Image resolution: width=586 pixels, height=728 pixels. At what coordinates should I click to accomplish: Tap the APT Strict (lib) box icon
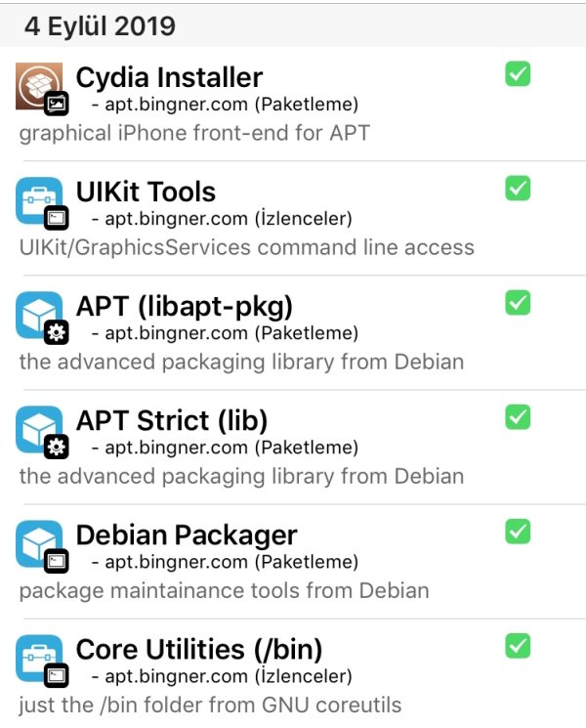click(x=39, y=429)
